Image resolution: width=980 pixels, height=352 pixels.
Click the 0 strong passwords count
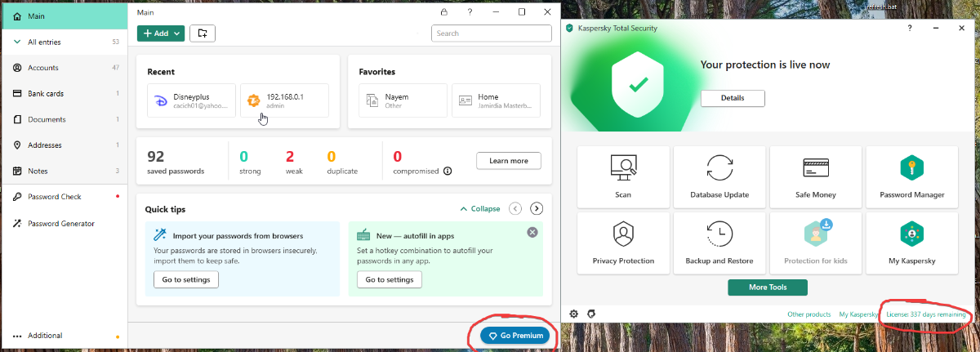pyautogui.click(x=250, y=162)
